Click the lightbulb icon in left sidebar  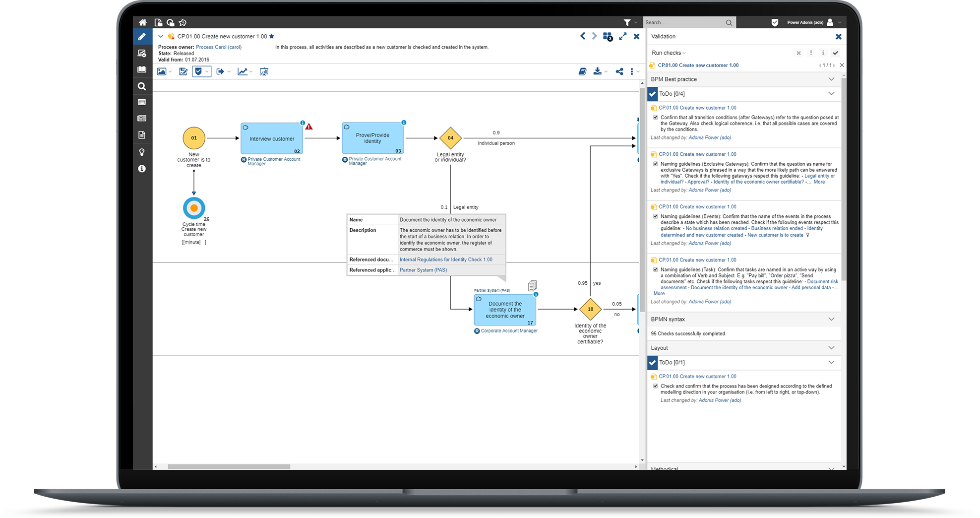pyautogui.click(x=142, y=152)
